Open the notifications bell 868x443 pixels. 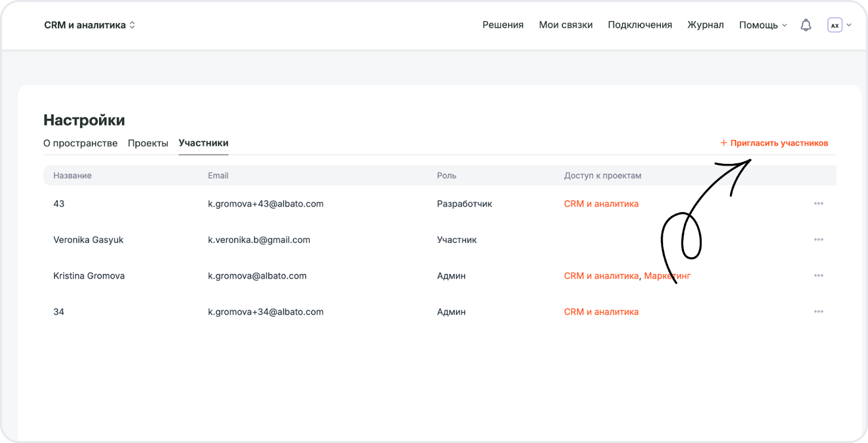click(x=806, y=25)
